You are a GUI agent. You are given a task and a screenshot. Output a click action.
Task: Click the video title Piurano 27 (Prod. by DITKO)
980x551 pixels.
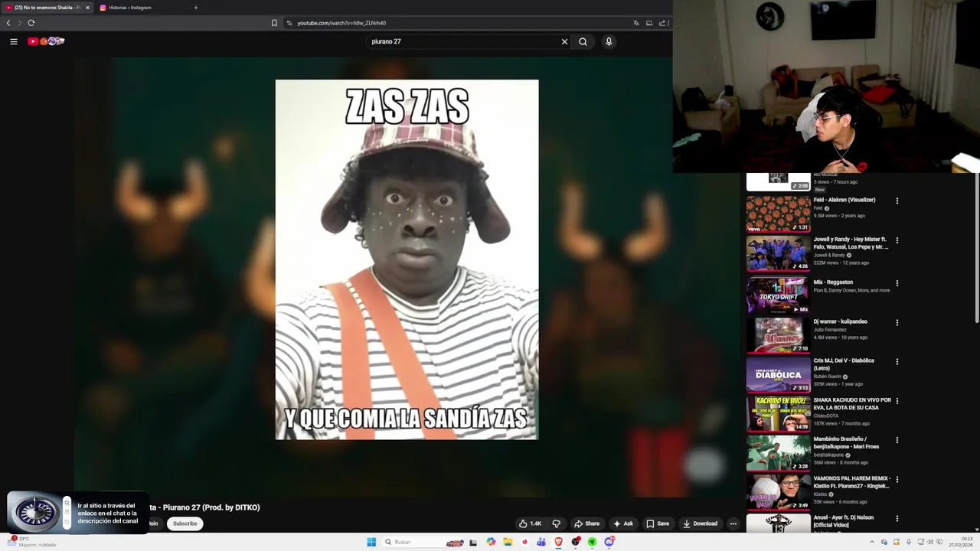pyautogui.click(x=205, y=507)
